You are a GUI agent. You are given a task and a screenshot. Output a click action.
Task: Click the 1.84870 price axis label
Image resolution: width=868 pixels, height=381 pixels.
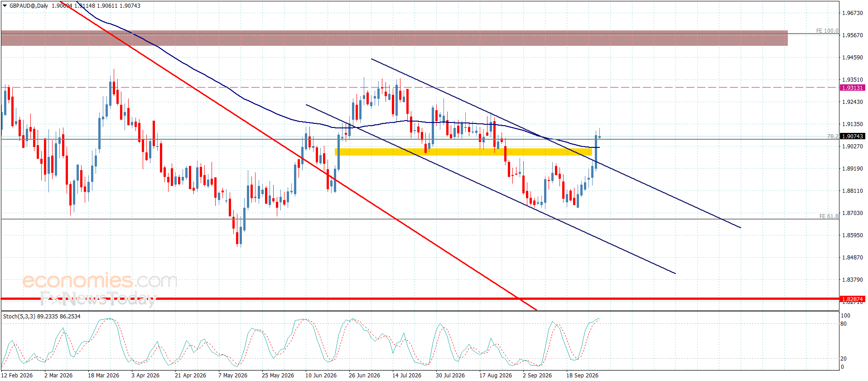click(852, 258)
